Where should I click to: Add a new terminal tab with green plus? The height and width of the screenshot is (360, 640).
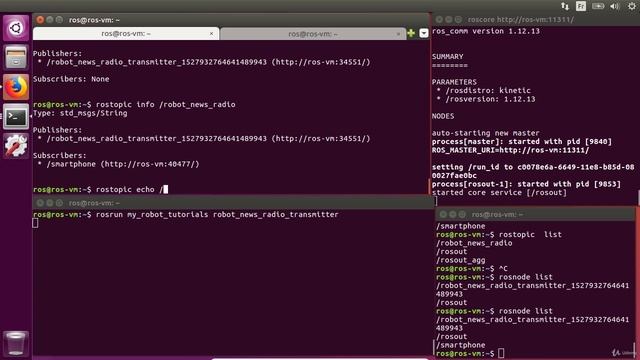pyautogui.click(x=411, y=33)
